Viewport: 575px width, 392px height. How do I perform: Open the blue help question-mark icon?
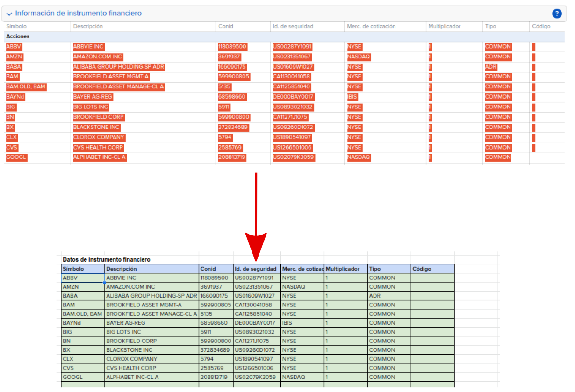(557, 14)
